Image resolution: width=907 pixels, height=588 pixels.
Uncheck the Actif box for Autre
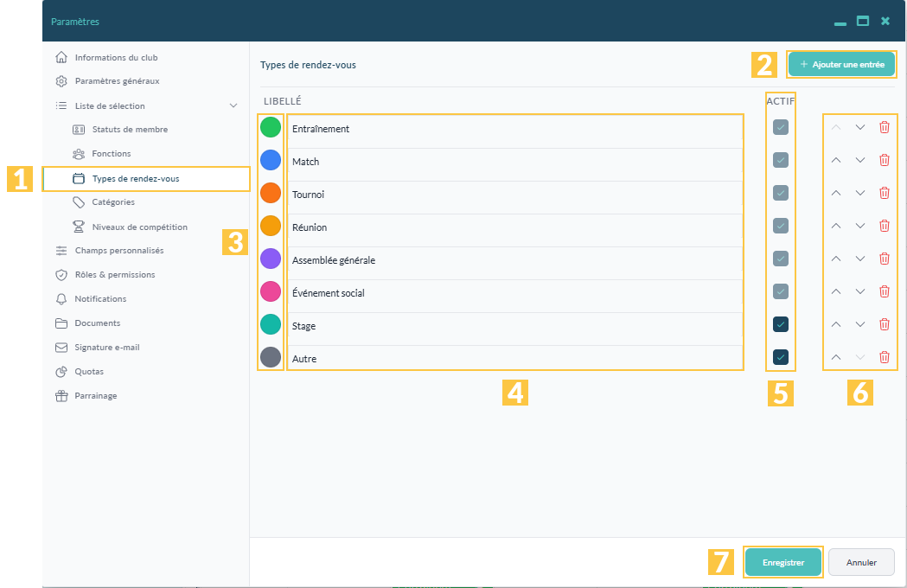780,358
